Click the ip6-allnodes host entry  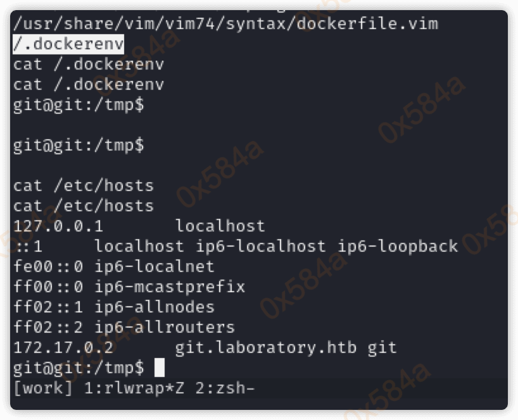155,307
